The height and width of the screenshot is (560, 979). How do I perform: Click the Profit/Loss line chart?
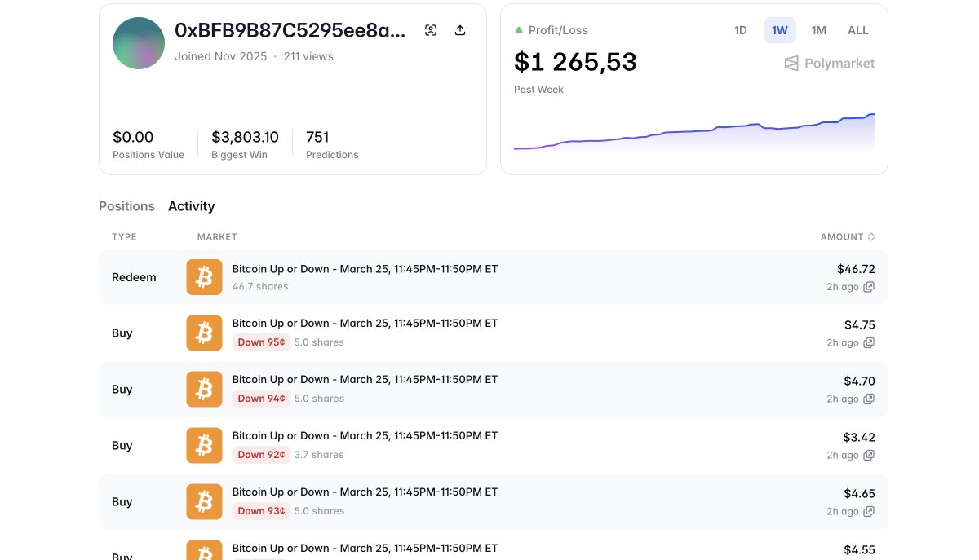[x=694, y=133]
